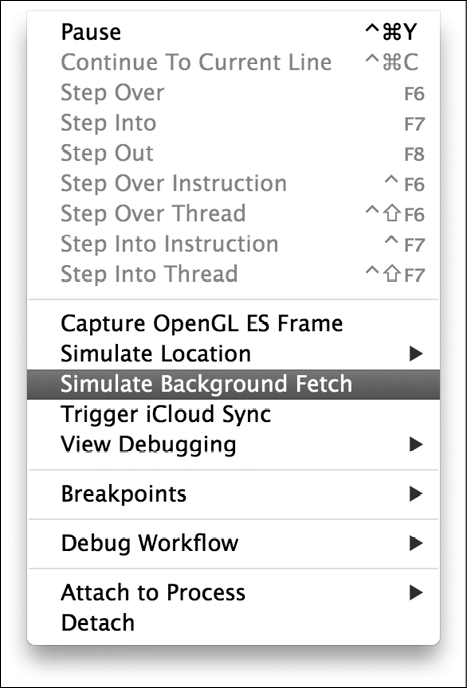Image resolution: width=467 pixels, height=688 pixels.
Task: Click Detach menu item
Action: pyautogui.click(x=233, y=623)
